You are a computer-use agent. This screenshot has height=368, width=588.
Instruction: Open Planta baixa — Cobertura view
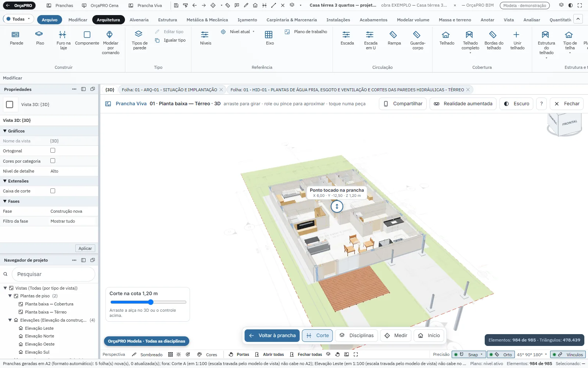(49, 304)
